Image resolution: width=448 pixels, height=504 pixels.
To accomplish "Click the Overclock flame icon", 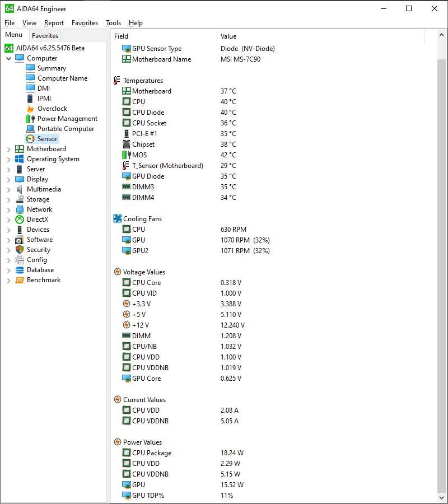I will click(30, 109).
